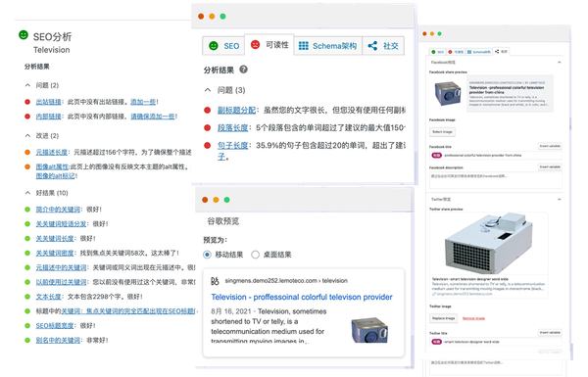Select the 桌面结果 desktop preview radio
This screenshot has height=377, width=588.
[255, 255]
